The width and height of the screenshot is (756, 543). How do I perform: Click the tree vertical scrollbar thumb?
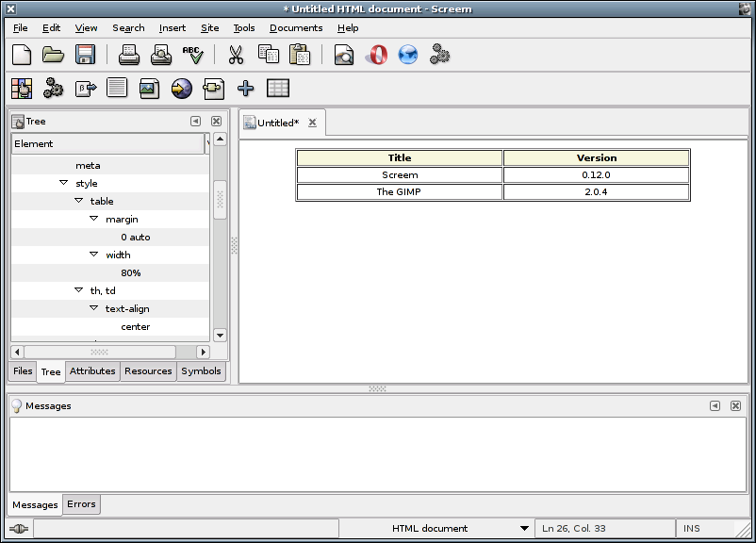click(220, 200)
